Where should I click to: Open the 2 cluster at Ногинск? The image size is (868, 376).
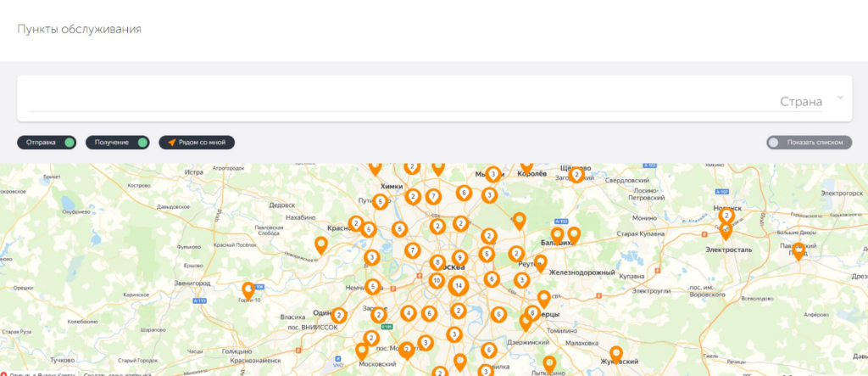pos(726,216)
